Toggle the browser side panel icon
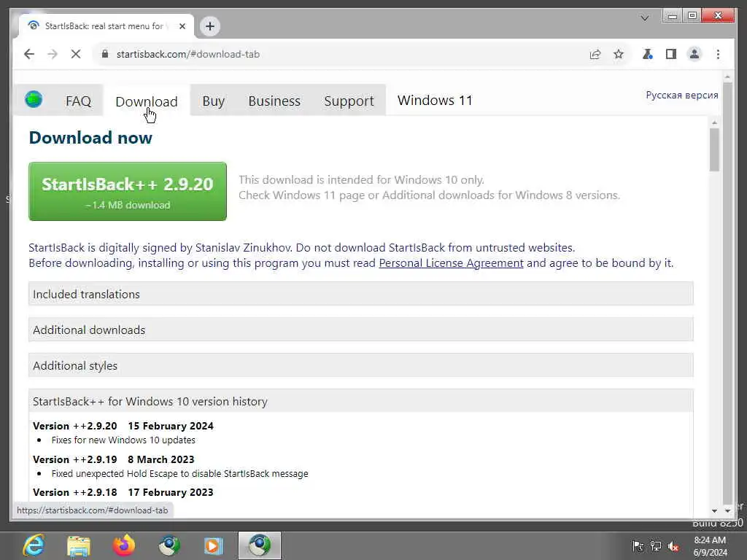The width and height of the screenshot is (747, 560). click(x=671, y=54)
